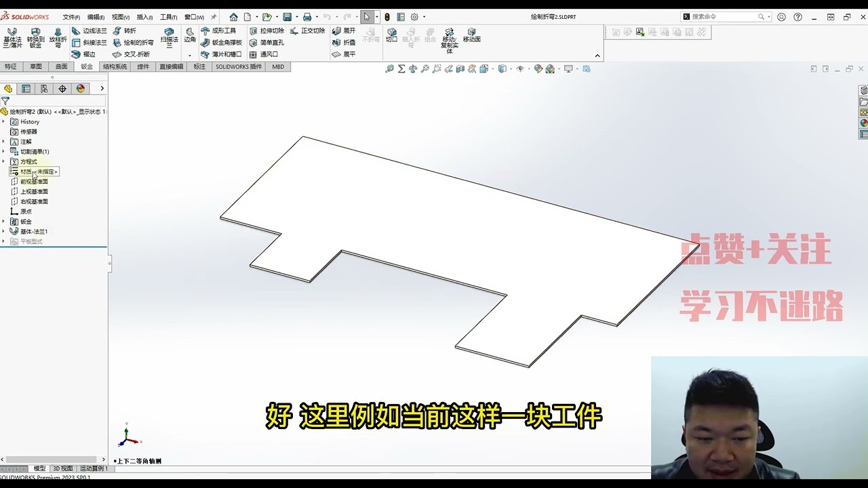The width and height of the screenshot is (868, 488).
Task: Expand the Corners (边角) dropdown arrow
Action: (x=189, y=55)
